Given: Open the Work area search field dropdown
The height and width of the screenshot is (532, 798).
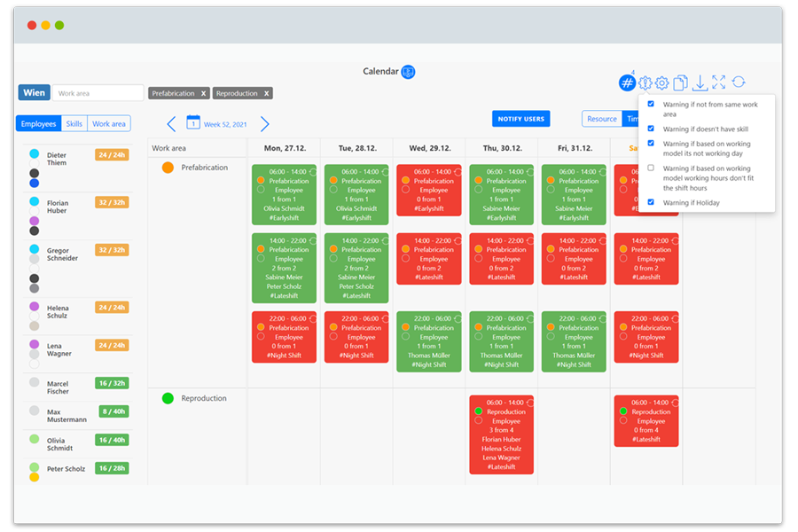Looking at the screenshot, I should coord(98,92).
